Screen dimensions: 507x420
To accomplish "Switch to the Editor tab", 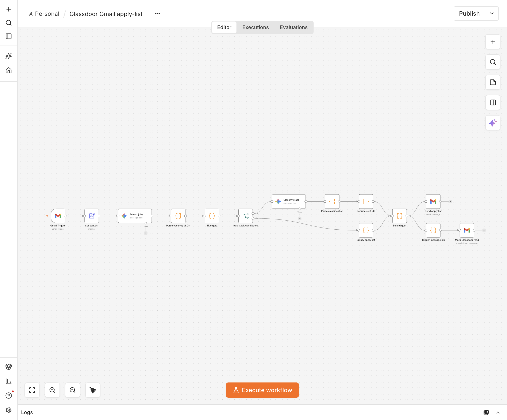I will pos(224,27).
